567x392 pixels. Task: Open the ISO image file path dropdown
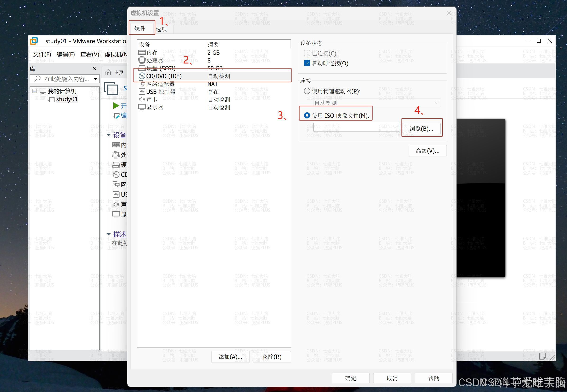click(x=395, y=127)
